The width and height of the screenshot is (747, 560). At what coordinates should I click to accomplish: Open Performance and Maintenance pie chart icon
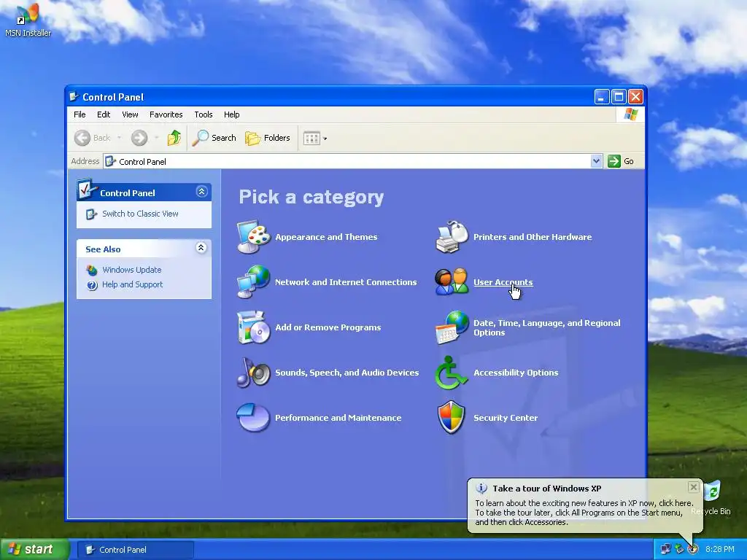(x=253, y=418)
